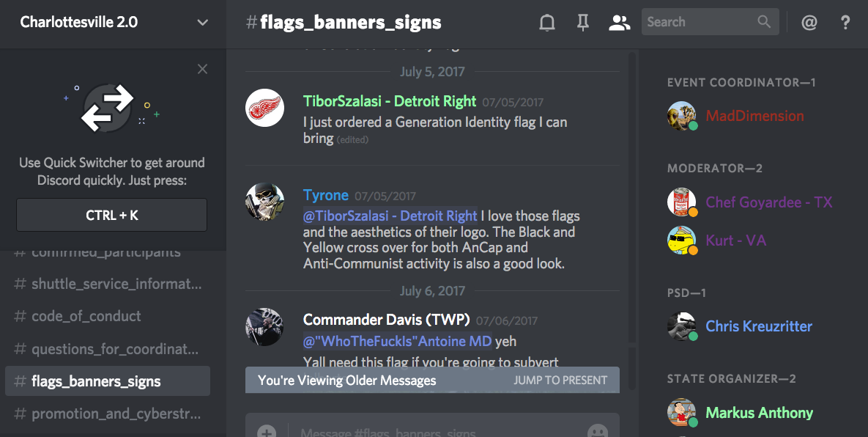
Task: Click TiborSzalasi's Red Wings avatar
Action: click(264, 108)
